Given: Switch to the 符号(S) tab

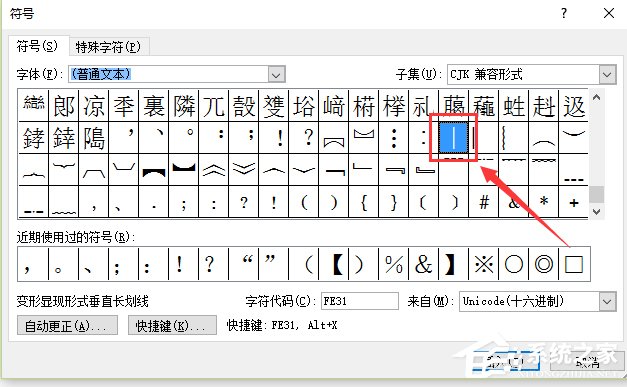Looking at the screenshot, I should coord(38,46).
